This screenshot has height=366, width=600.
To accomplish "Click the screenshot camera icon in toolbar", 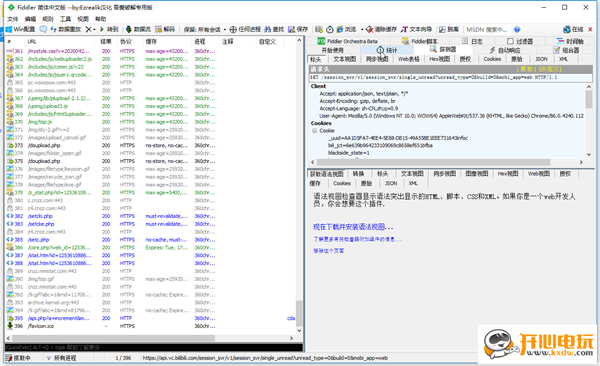I will [319, 29].
